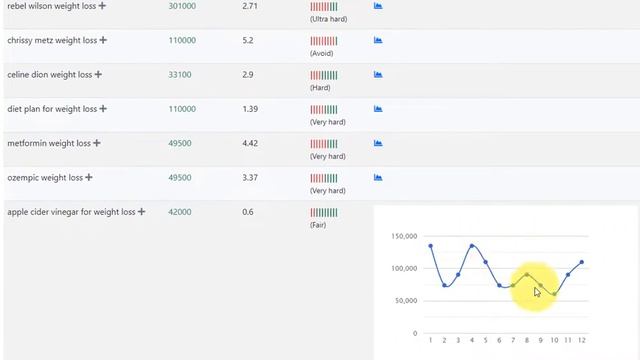The height and width of the screenshot is (360, 640).
Task: Click CPC value 0.6
Action: [x=248, y=212]
